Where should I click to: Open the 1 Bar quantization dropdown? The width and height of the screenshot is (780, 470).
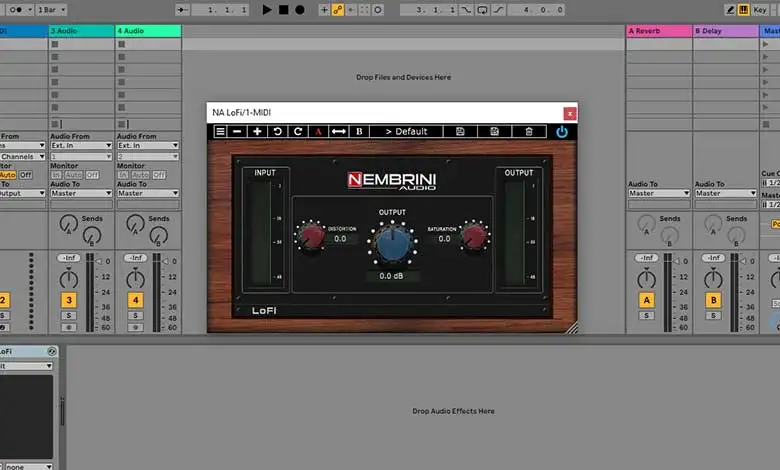pos(51,9)
